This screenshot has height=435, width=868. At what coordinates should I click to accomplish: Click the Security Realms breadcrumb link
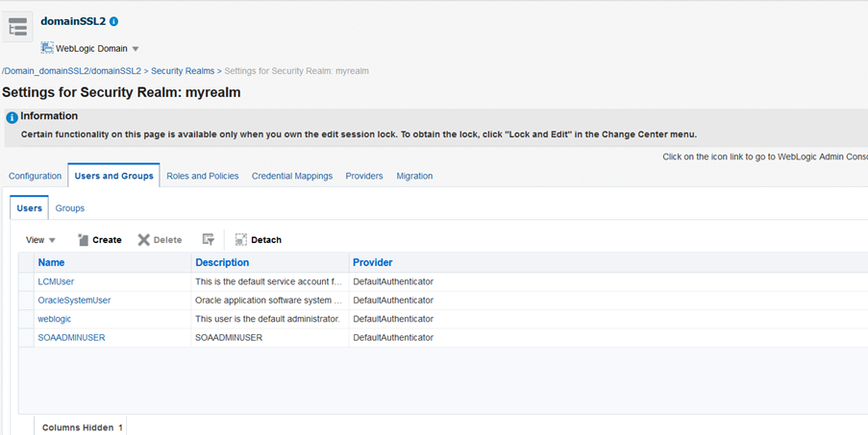coord(183,71)
